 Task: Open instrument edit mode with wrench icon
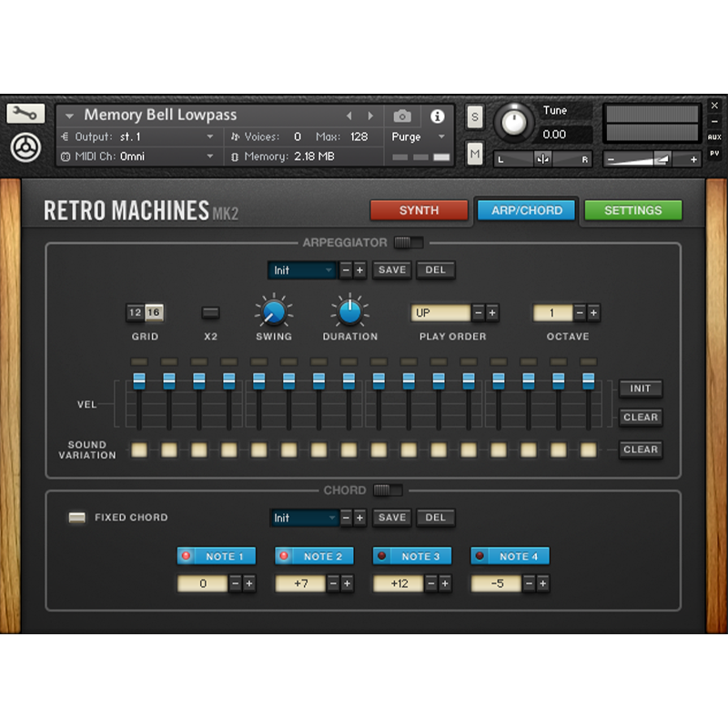tap(25, 113)
